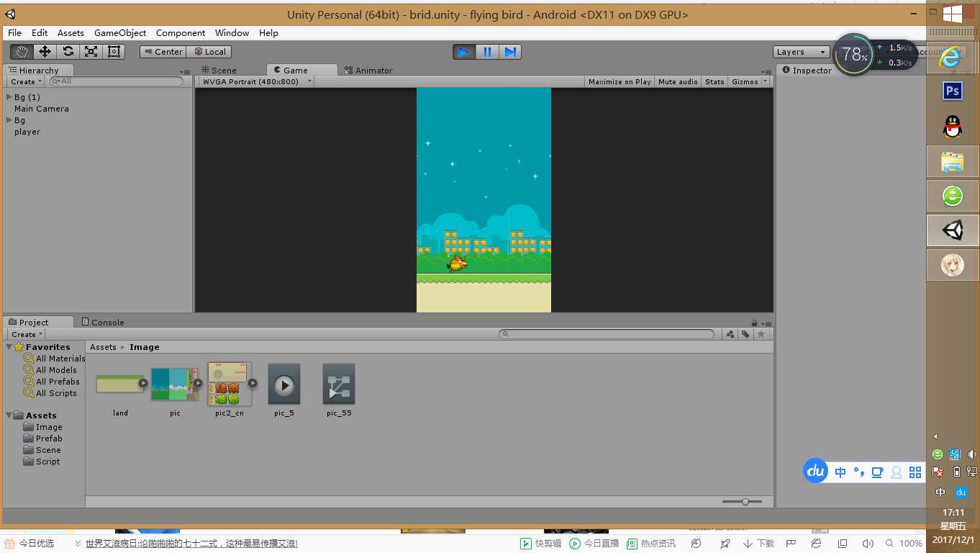Expand land sprite sub-assets arrow
980x553 pixels.
pos(143,383)
